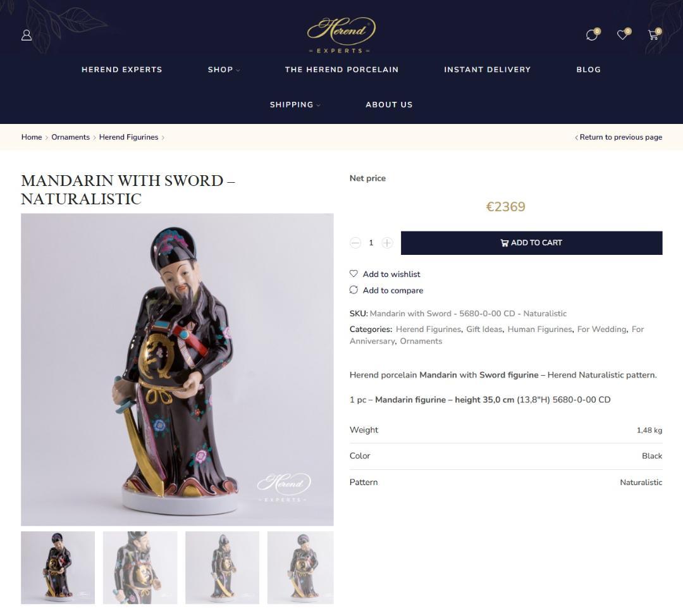This screenshot has height=616, width=683.
Task: Expand the Shipping dropdown menu
Action: 295,104
